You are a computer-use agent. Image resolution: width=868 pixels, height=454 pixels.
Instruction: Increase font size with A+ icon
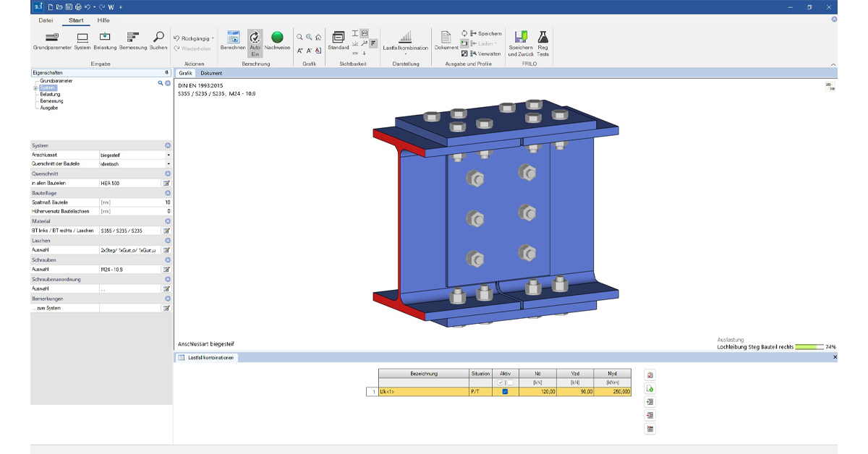pyautogui.click(x=299, y=51)
